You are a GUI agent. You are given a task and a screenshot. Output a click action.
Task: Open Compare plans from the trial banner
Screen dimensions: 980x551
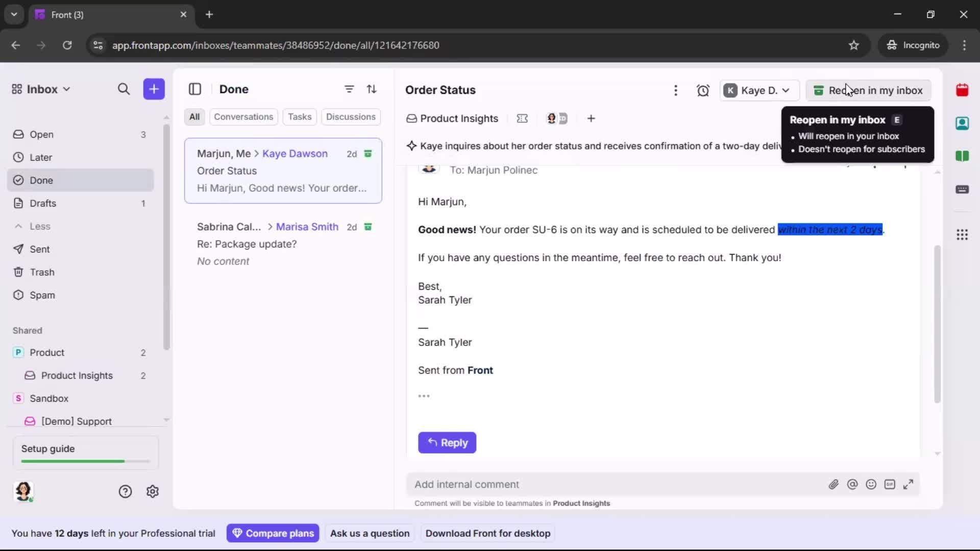point(273,533)
